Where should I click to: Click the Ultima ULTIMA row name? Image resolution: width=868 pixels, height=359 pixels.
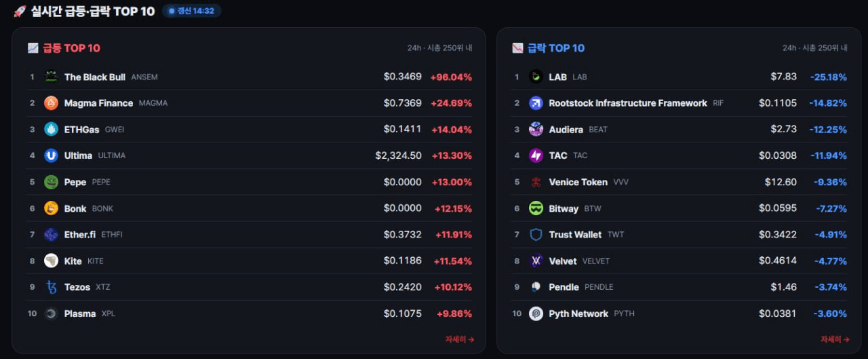pyautogui.click(x=95, y=155)
